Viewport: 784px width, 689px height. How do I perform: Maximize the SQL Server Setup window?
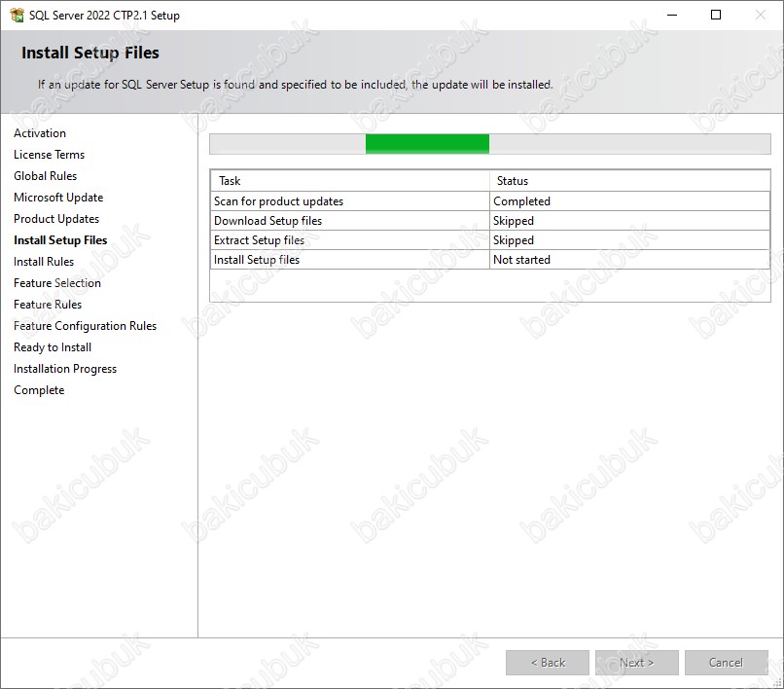coord(716,15)
